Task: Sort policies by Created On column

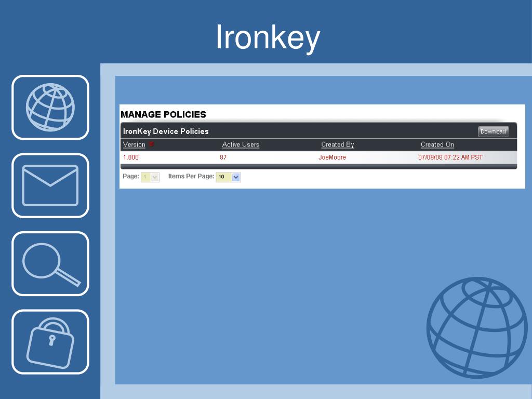Action: 437,144
